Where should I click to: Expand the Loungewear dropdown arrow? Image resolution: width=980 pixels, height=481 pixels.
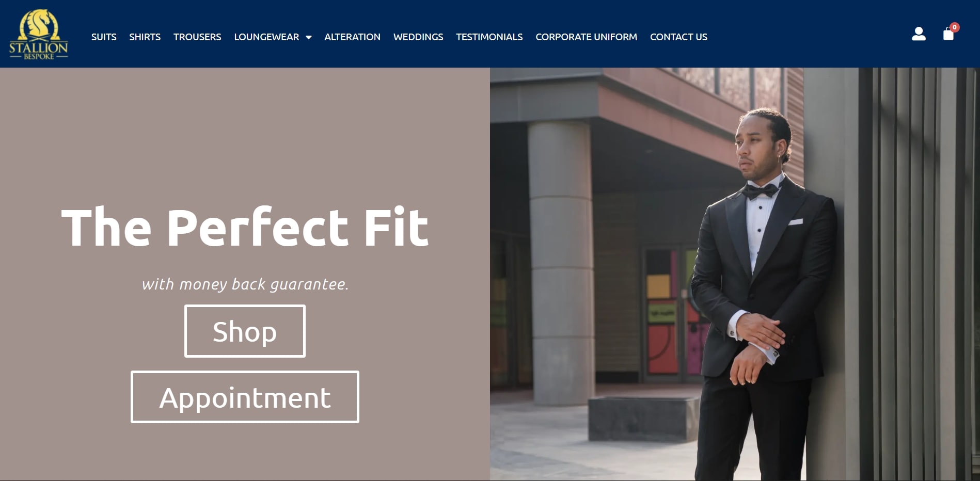click(309, 37)
